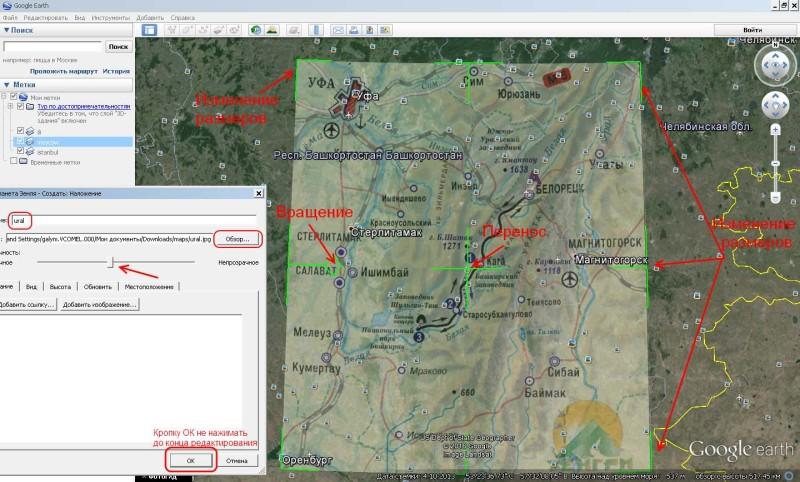Click the add polygon toolbar icon
The width and height of the screenshot is (800, 482).
point(187,30)
